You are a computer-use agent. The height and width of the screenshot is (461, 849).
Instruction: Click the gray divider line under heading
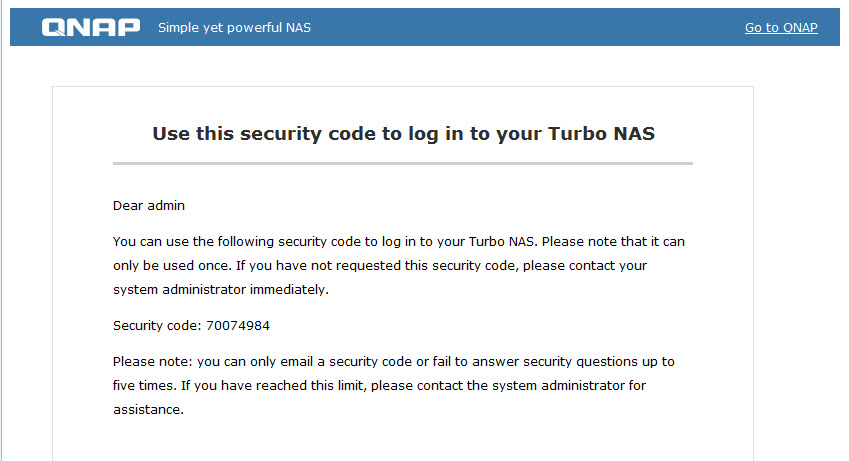pos(403,163)
